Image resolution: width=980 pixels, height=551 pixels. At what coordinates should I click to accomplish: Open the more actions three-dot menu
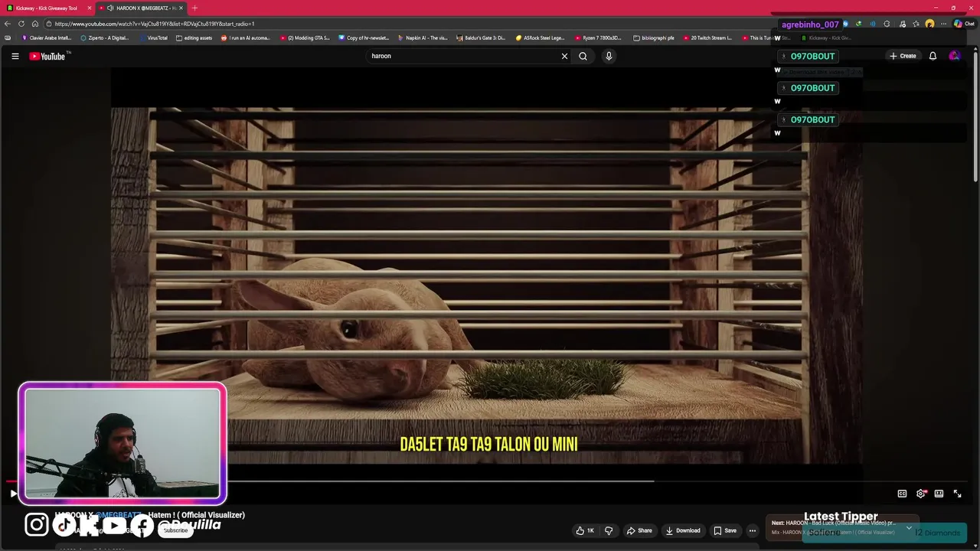point(752,530)
